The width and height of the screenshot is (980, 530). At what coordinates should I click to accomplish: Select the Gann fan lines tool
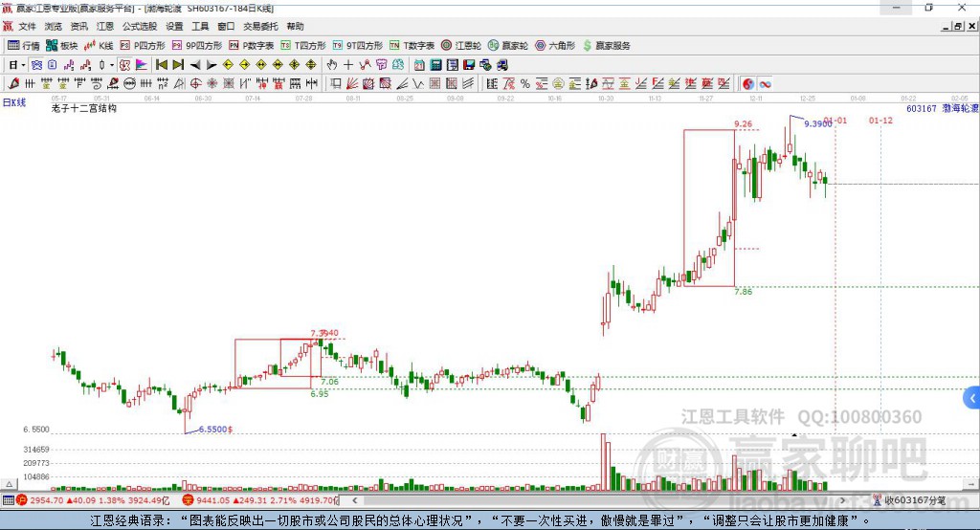351,83
